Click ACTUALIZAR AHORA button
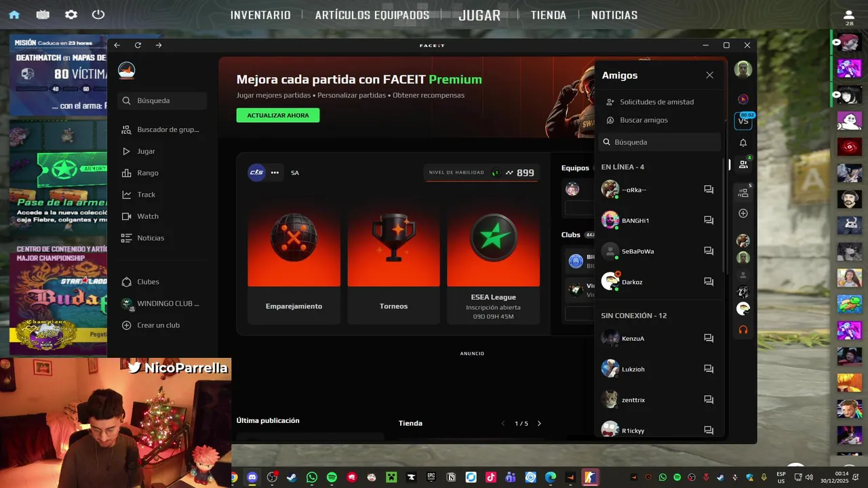 pyautogui.click(x=278, y=115)
